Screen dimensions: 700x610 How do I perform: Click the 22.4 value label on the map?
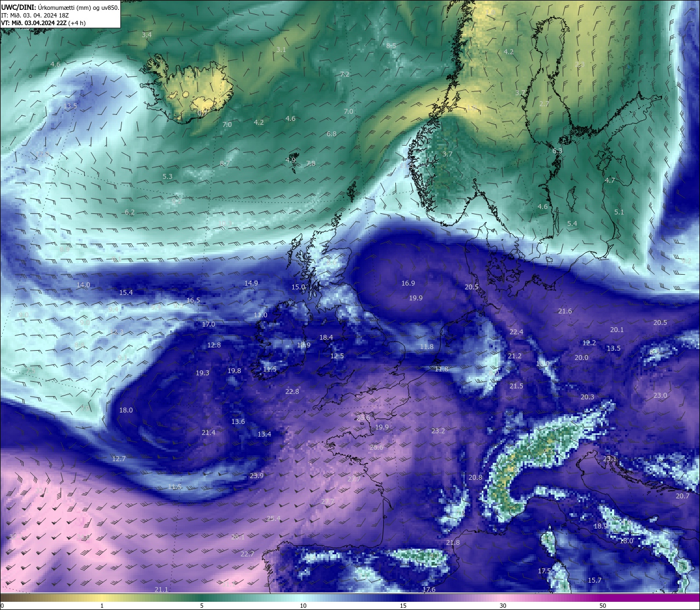516,332
